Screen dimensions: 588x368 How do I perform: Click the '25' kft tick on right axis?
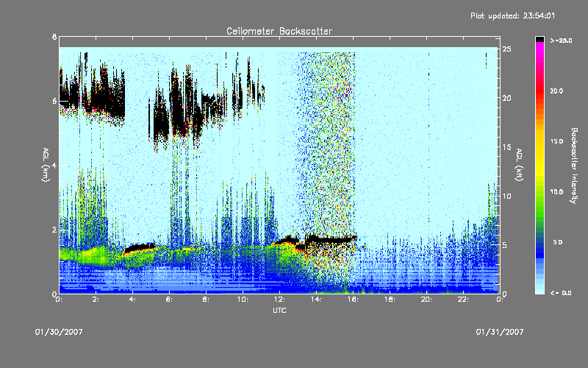tap(506, 49)
